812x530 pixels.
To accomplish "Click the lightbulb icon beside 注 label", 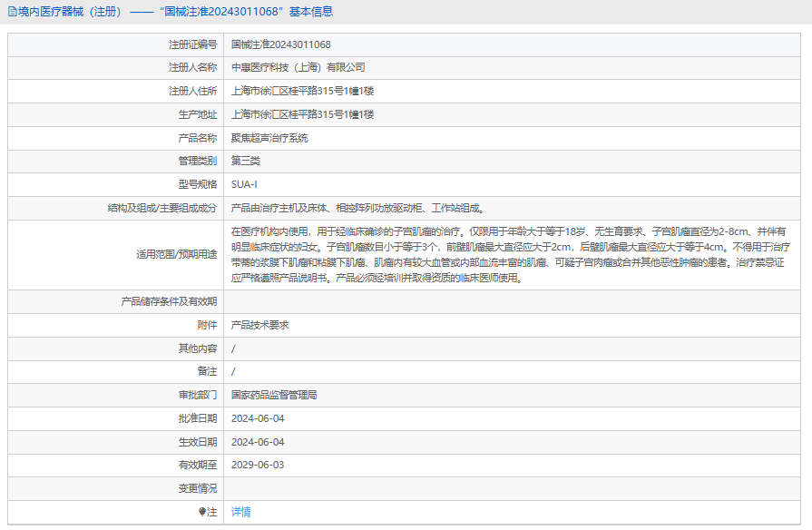I will pyautogui.click(x=202, y=512).
